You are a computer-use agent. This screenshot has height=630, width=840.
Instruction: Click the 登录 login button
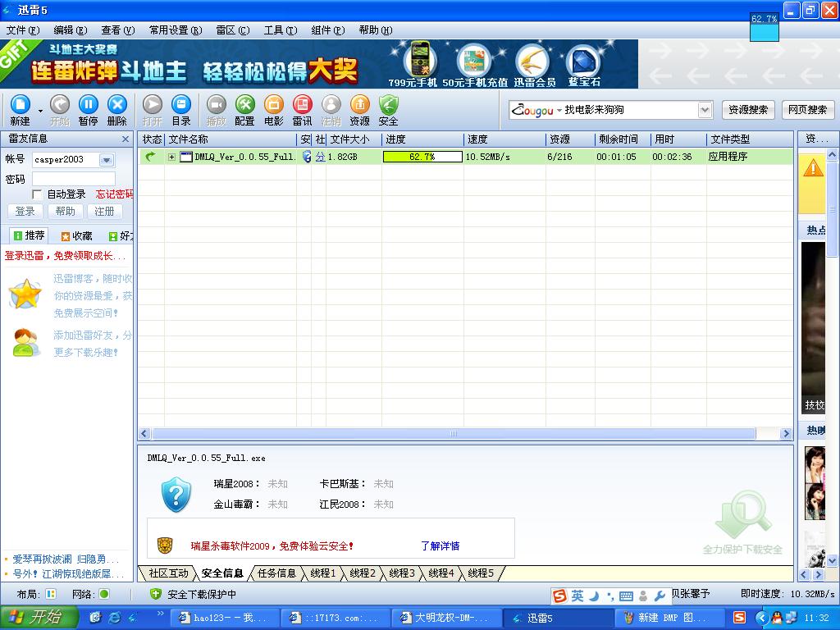[x=25, y=211]
